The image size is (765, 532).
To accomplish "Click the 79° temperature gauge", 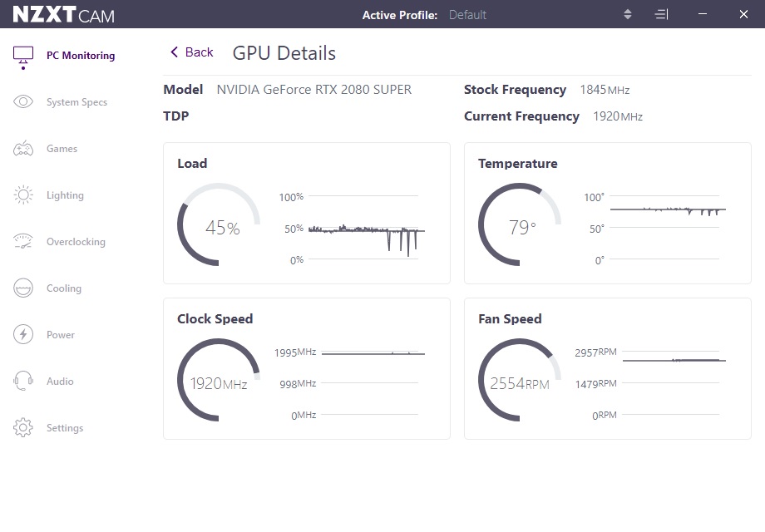I will pyautogui.click(x=520, y=224).
